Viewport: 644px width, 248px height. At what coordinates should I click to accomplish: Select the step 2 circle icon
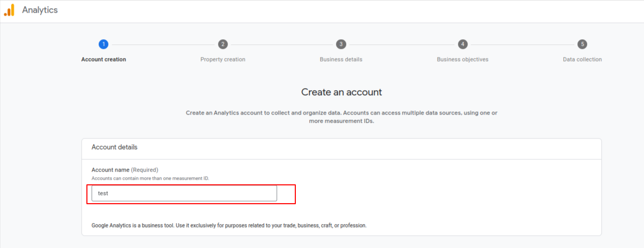click(223, 44)
